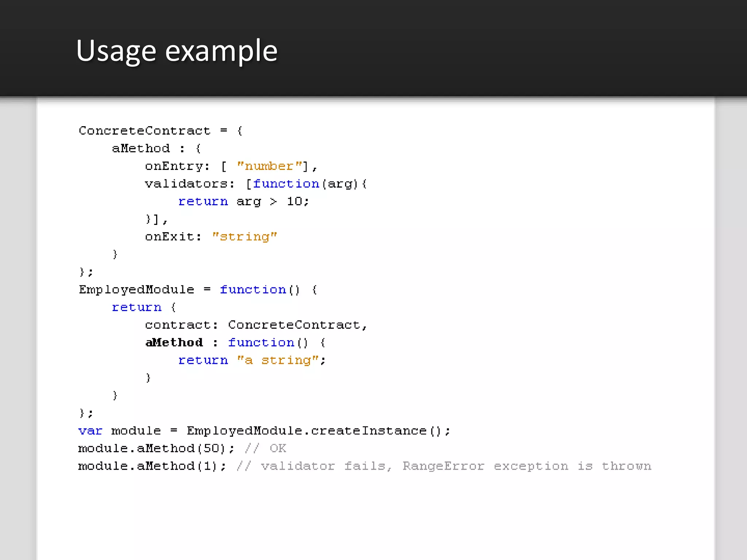Click the 'var module = EmployedModule.createInstance();' line
The height and width of the screenshot is (560, 747).
pos(264,431)
